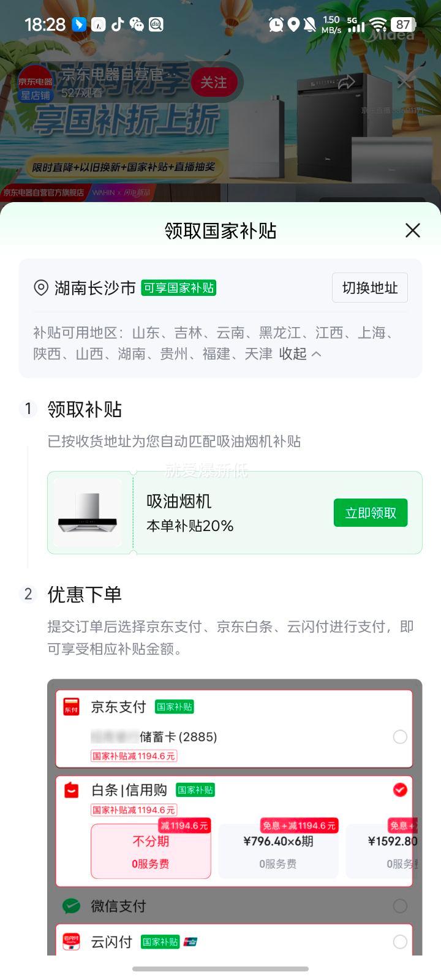
Task: Tap the location pin icon beside 湖南长沙市
Action: 41,288
